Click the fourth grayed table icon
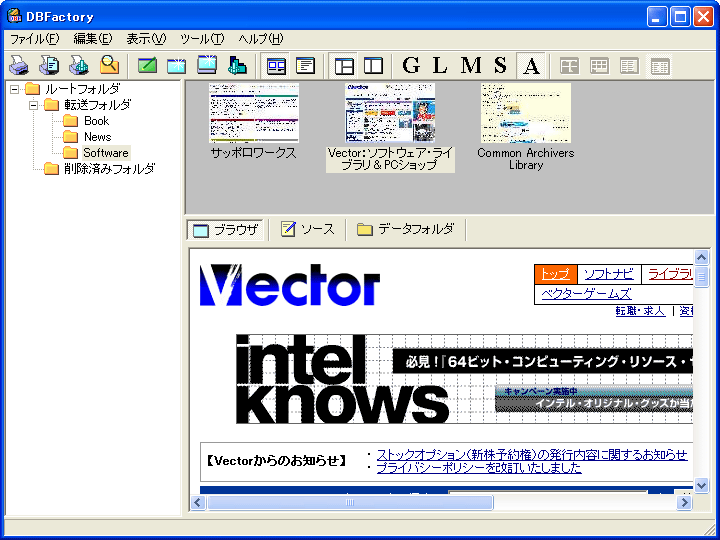 659,66
